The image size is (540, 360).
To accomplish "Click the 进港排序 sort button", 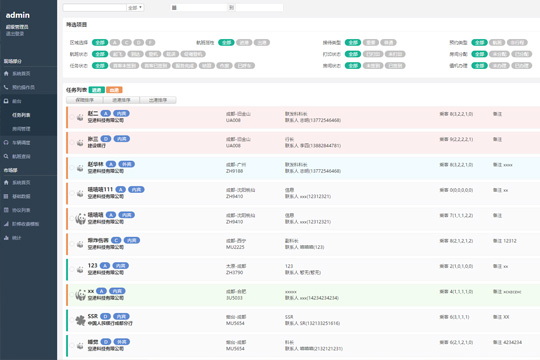I will [121, 100].
